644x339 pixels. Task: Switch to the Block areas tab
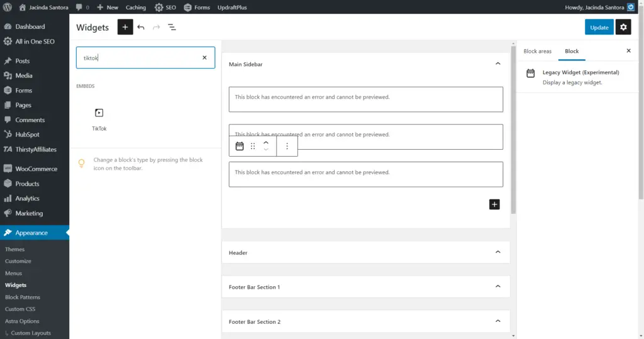pos(537,51)
